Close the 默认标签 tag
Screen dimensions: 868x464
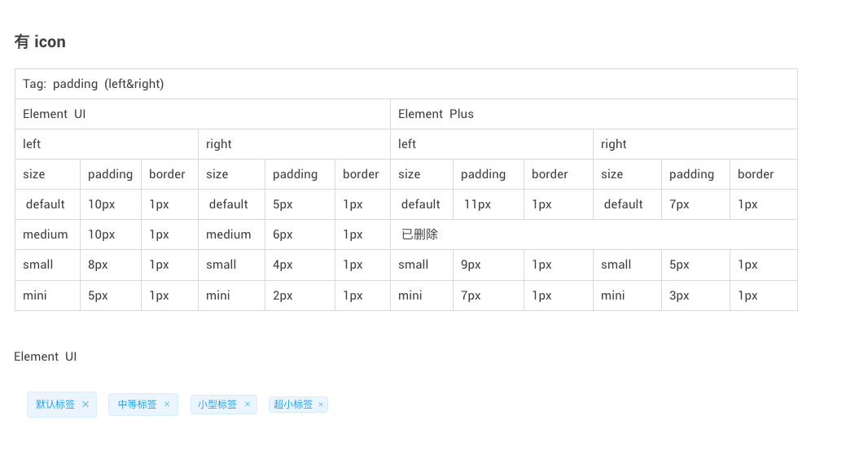[85, 405]
